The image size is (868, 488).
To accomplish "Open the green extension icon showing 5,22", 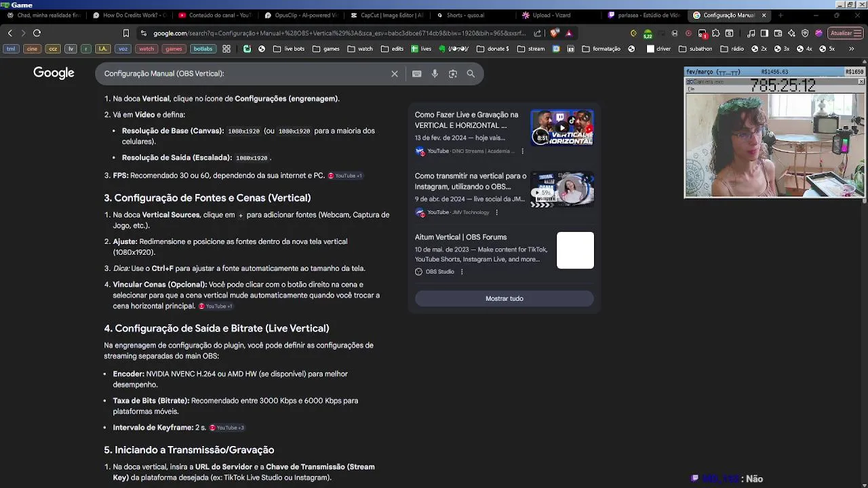I will pyautogui.click(x=648, y=33).
